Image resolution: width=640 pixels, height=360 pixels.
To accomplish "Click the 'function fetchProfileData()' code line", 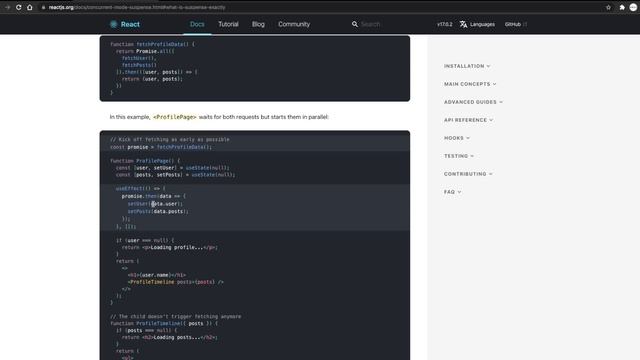I will click(x=152, y=44).
